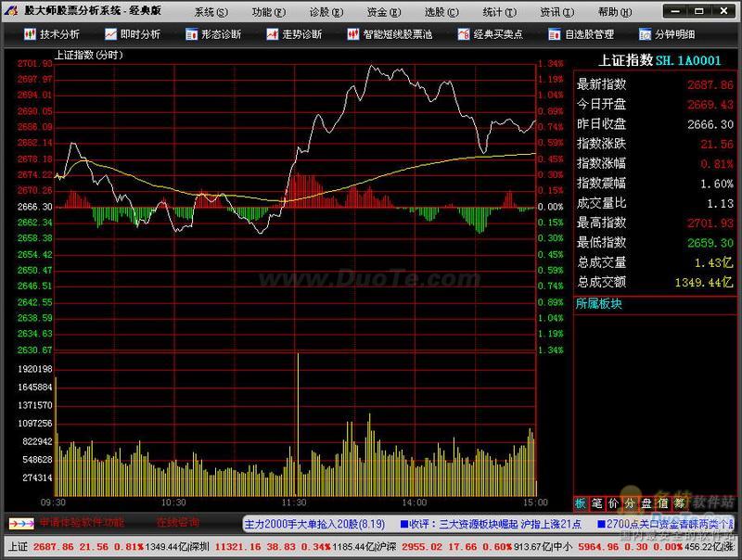Open the 系统(S) menu
Viewport: 742px width, 560px height.
coord(211,12)
